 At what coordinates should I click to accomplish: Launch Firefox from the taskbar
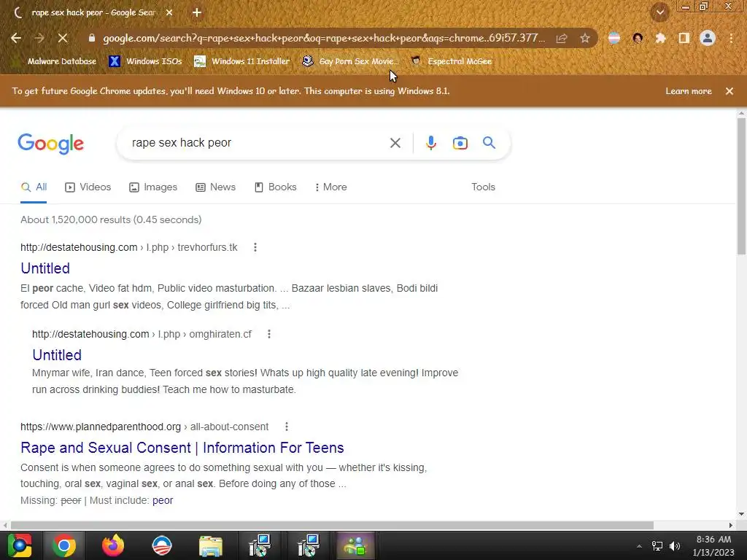(x=113, y=545)
